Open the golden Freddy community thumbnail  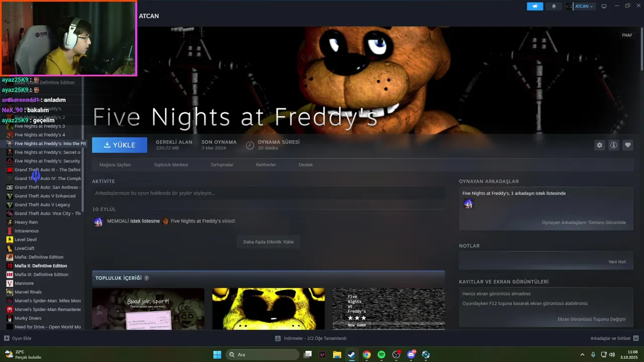268,309
